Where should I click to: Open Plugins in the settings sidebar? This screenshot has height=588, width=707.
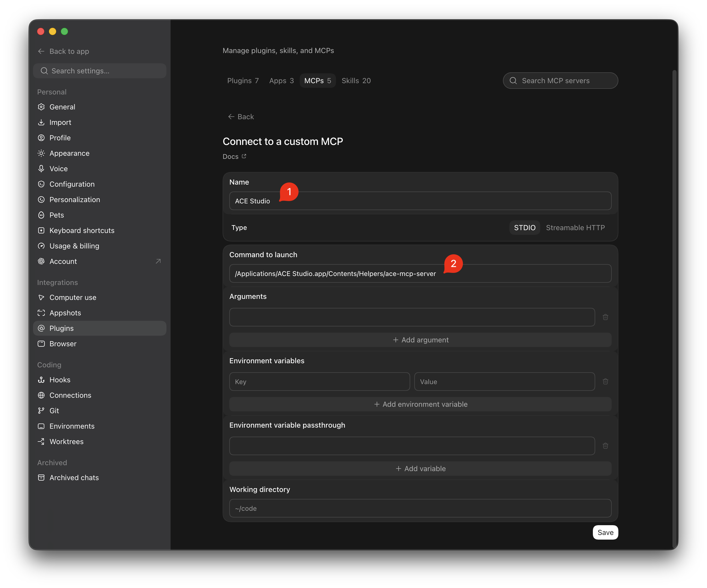pos(100,329)
